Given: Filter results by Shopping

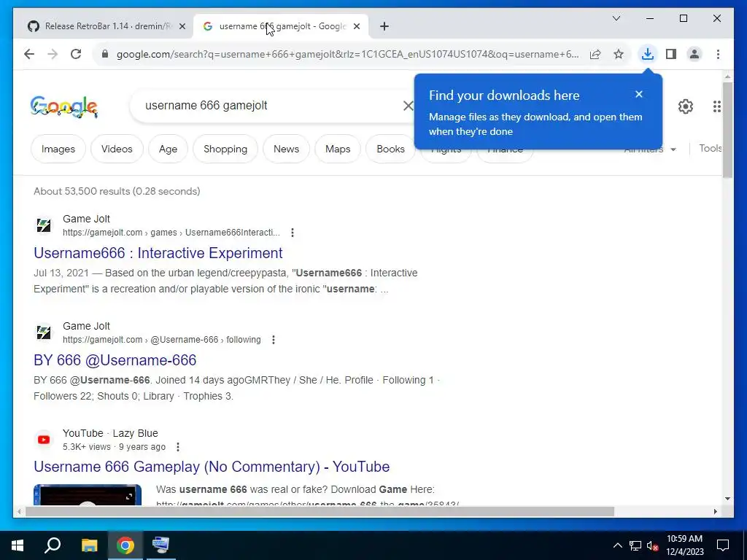Looking at the screenshot, I should click(x=225, y=149).
